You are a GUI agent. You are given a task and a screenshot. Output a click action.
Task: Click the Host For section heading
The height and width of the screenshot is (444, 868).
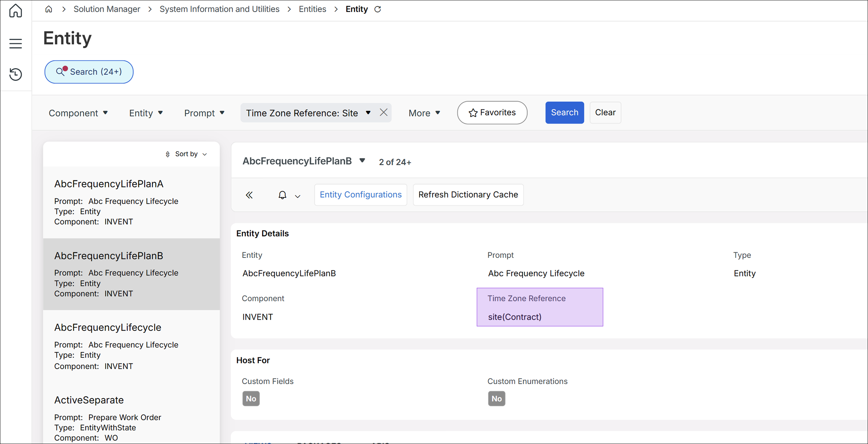tap(253, 360)
